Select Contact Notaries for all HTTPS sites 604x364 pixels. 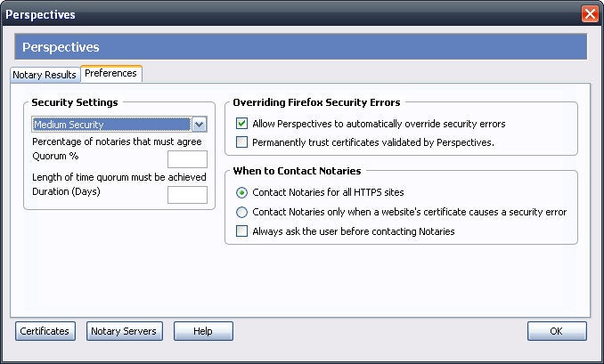[242, 191]
